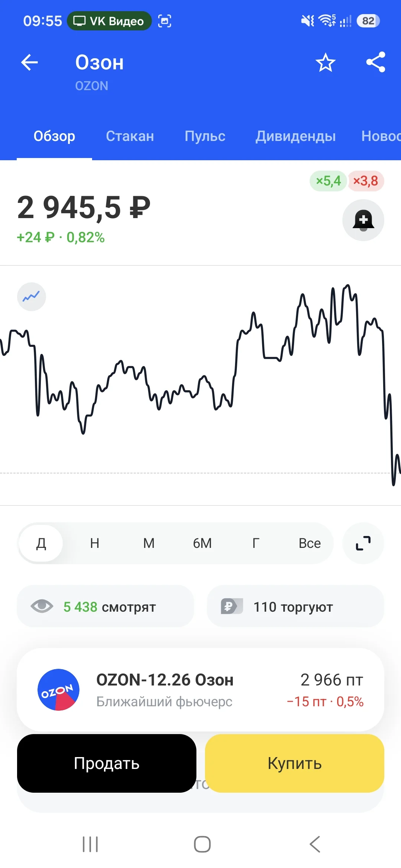
Task: Tap the green ×5,4 leverage badge
Action: click(328, 181)
